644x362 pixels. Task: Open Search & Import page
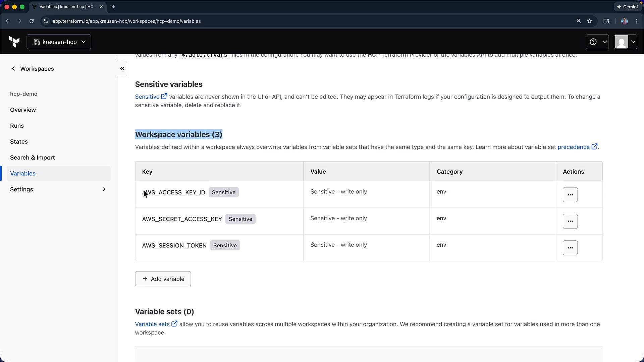[33, 158]
